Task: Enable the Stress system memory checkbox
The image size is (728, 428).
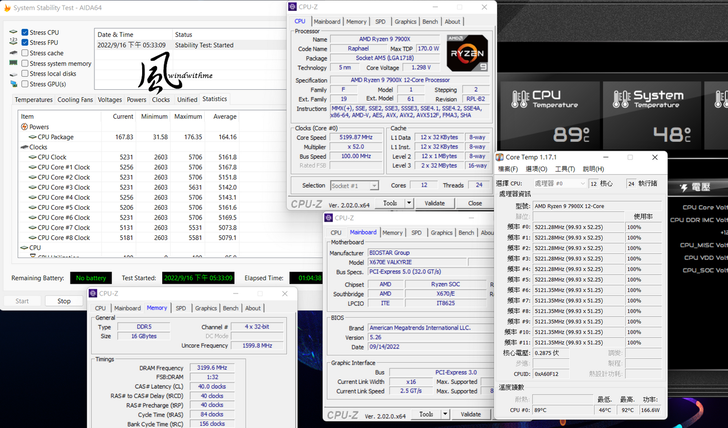Action: tap(25, 63)
